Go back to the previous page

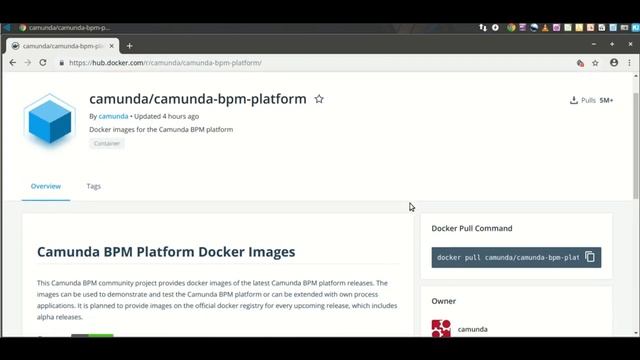[x=13, y=63]
